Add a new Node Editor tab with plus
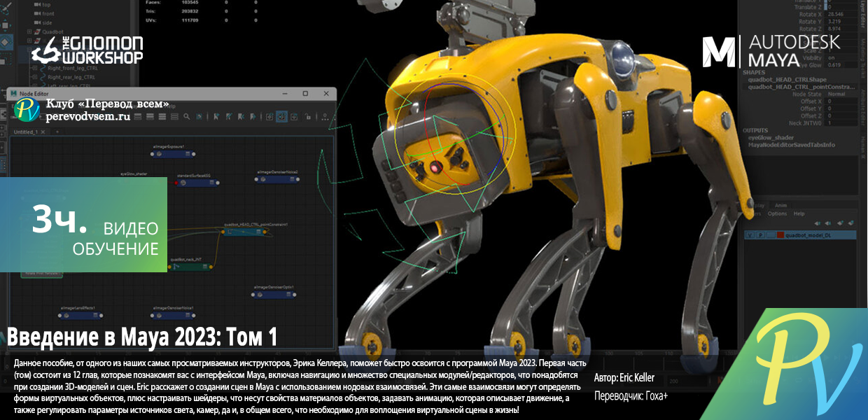The image size is (868, 420). (57, 132)
